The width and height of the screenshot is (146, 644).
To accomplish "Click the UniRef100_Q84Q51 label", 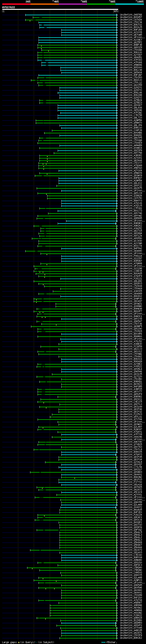I will pos(131,58).
